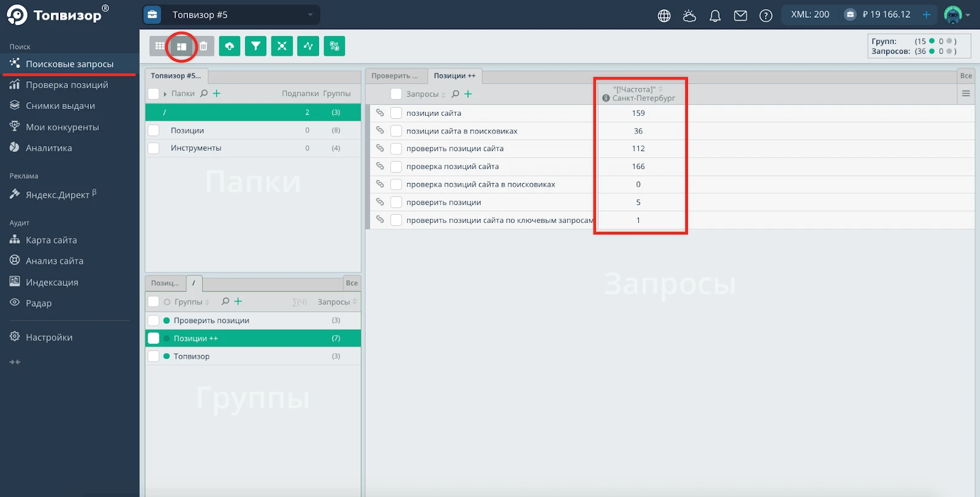Check the 'Топвизор' group checkbox
The image size is (980, 497).
pos(154,356)
